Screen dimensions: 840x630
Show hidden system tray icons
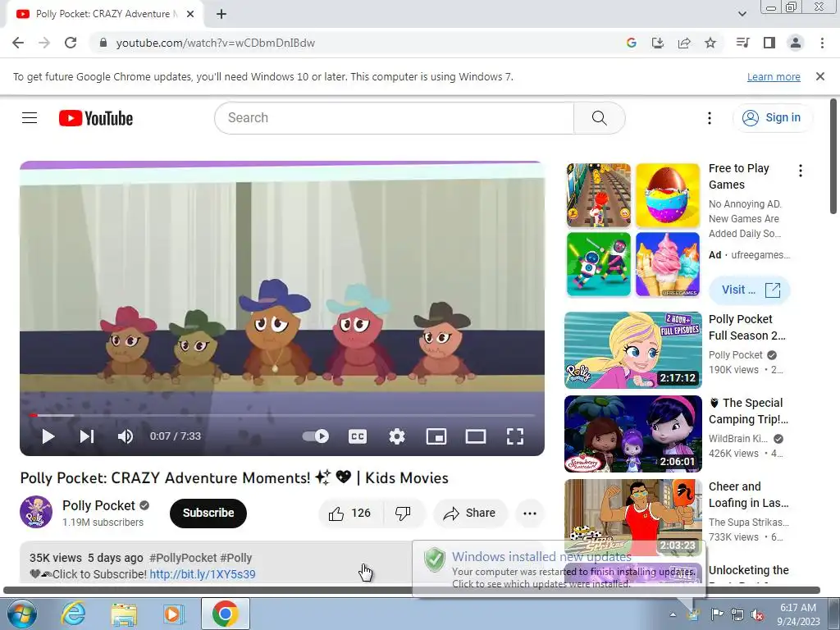point(673,614)
